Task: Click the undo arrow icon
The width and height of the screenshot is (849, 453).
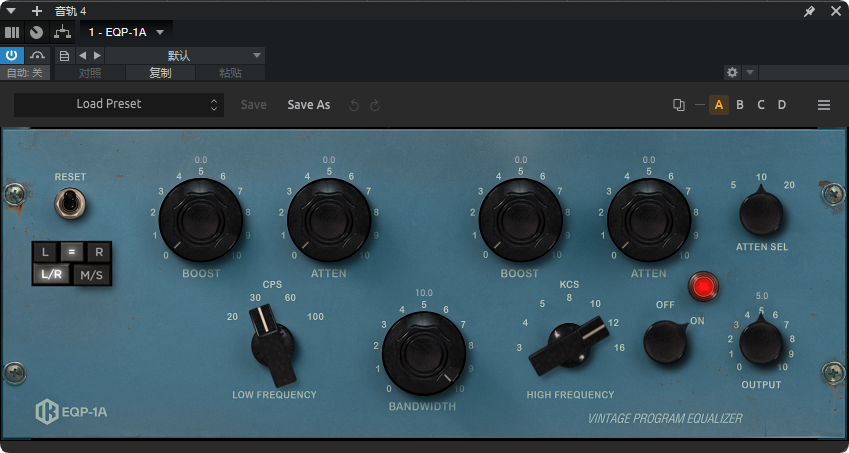Action: (354, 106)
